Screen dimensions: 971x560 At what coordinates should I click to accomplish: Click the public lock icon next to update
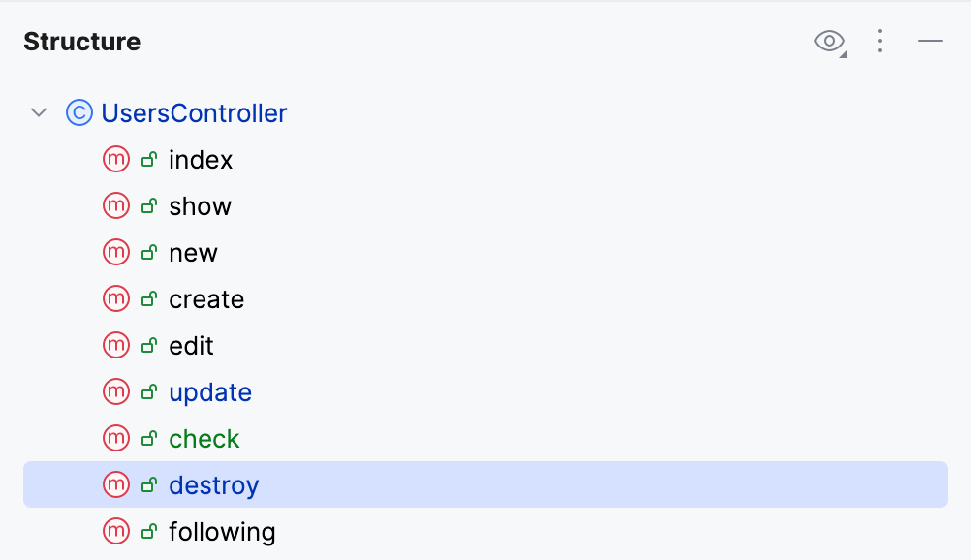click(x=147, y=391)
